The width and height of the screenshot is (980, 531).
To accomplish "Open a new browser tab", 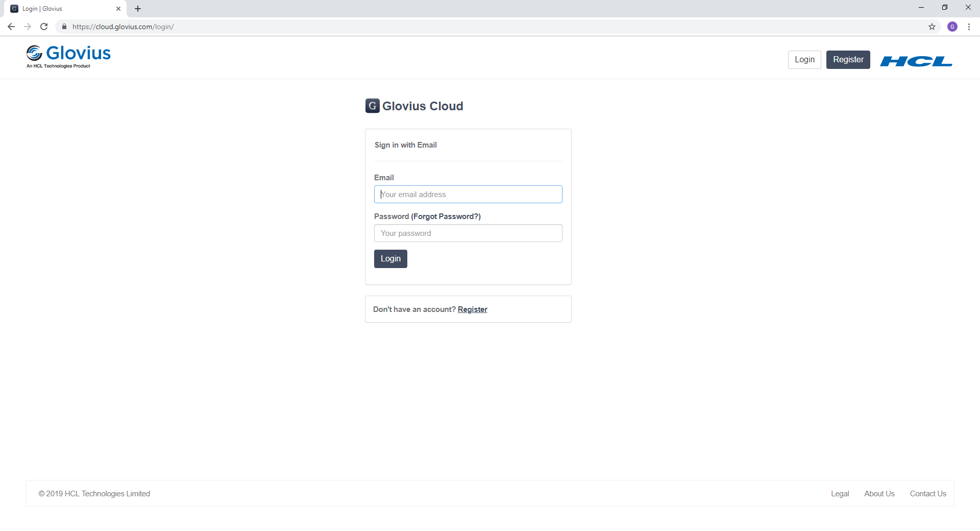I will click(x=138, y=9).
